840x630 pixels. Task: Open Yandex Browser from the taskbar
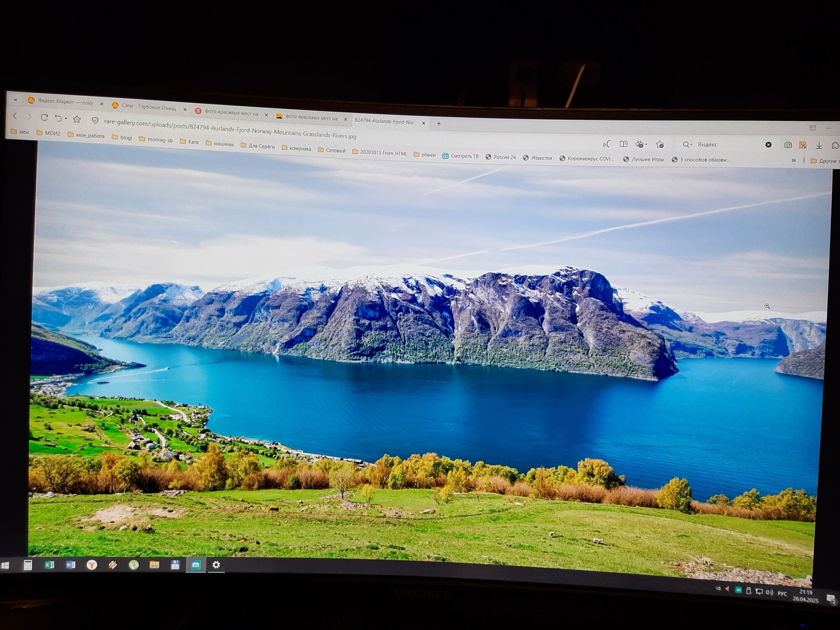click(x=92, y=565)
